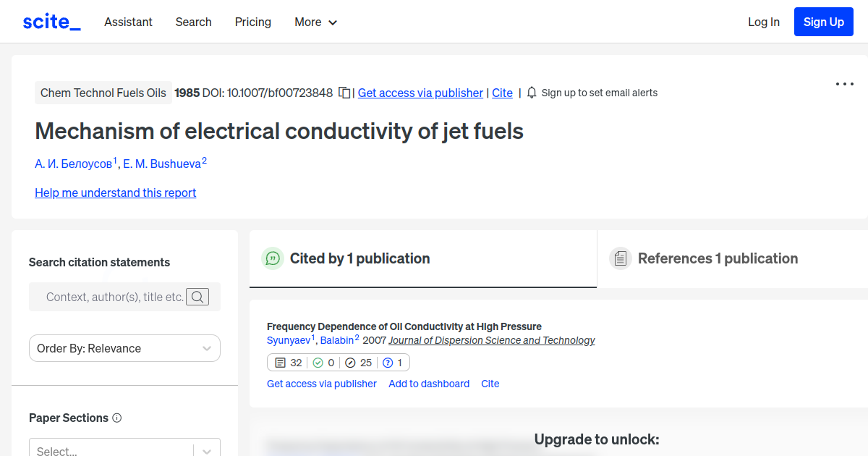This screenshot has width=868, height=456.
Task: Click the Paper Sections info icon
Action: (117, 418)
